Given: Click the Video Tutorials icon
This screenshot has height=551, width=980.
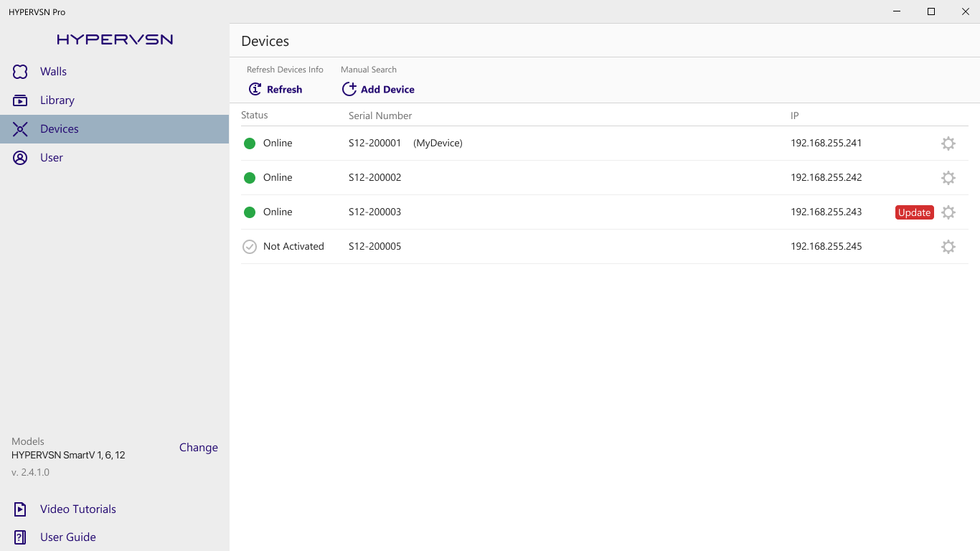Looking at the screenshot, I should coord(20,509).
